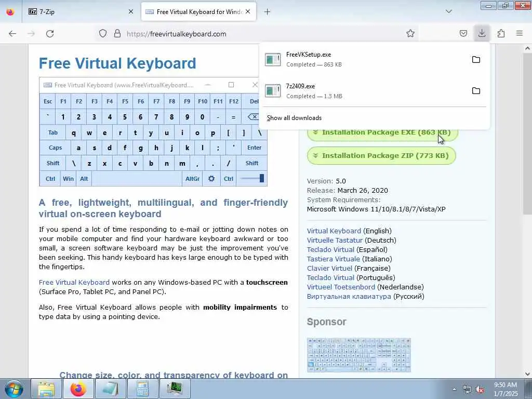This screenshot has width=532, height=399.
Task: Click the backspace key in keyboard image
Action: point(254,117)
